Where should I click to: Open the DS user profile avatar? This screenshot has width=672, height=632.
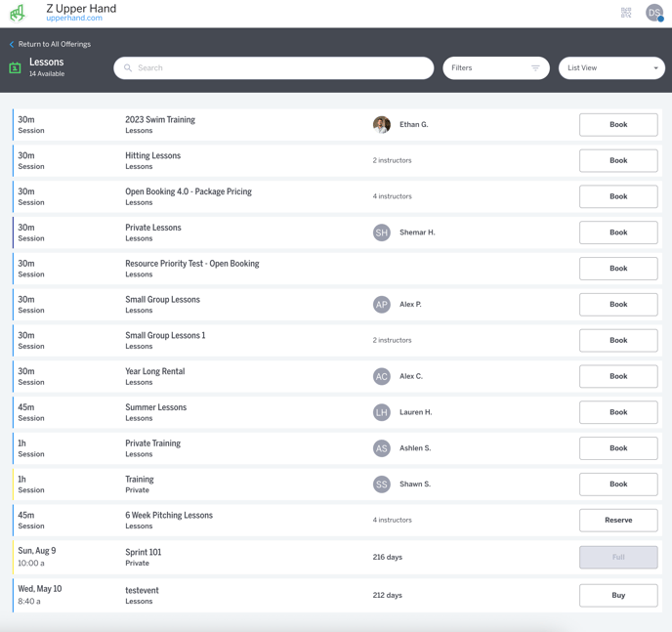click(653, 13)
